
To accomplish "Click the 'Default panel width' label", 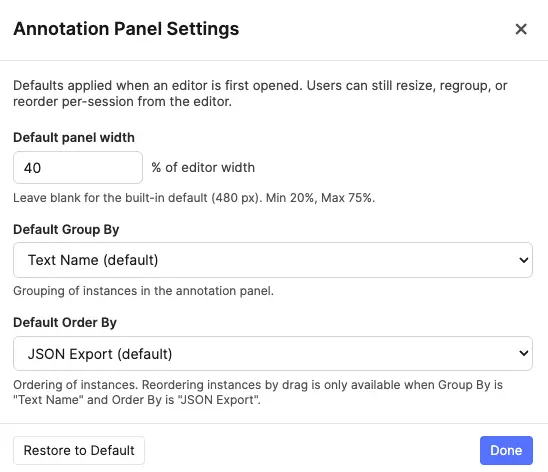I will pos(74,137).
